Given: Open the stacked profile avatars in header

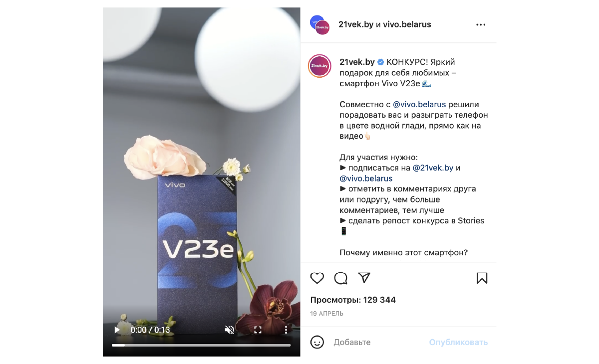Looking at the screenshot, I should point(319,24).
